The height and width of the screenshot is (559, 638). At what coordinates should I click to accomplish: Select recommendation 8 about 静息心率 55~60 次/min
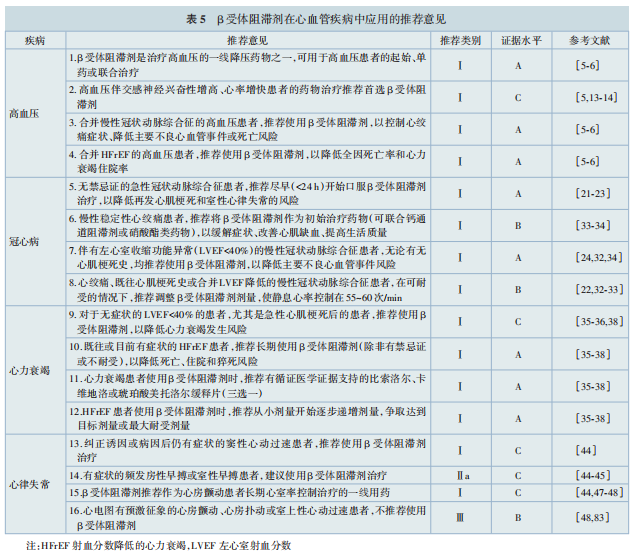coord(247,290)
